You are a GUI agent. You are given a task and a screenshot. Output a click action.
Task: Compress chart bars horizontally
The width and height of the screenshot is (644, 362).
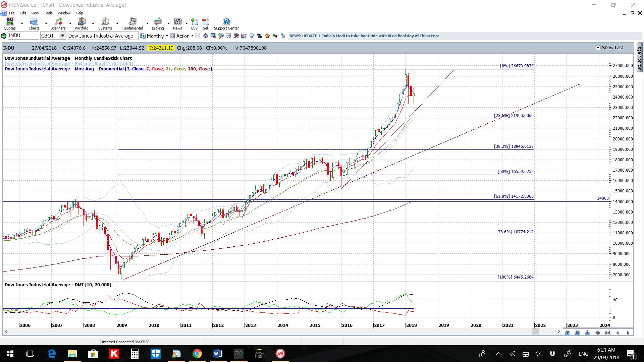[608, 333]
